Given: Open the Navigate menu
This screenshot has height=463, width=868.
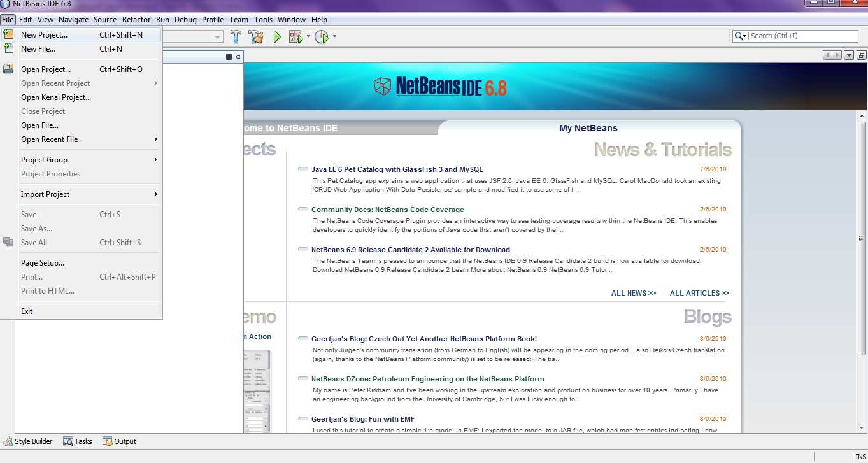Looking at the screenshot, I should point(73,20).
